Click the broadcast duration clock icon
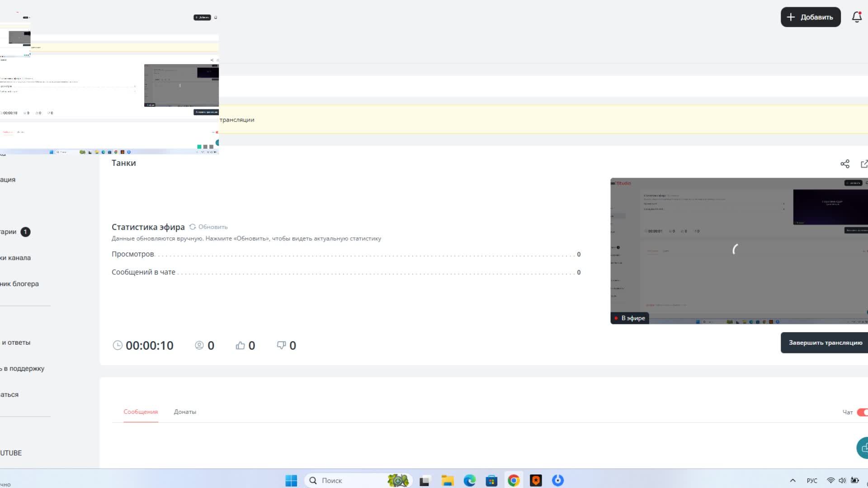Image resolution: width=868 pixels, height=488 pixels. pos(118,346)
